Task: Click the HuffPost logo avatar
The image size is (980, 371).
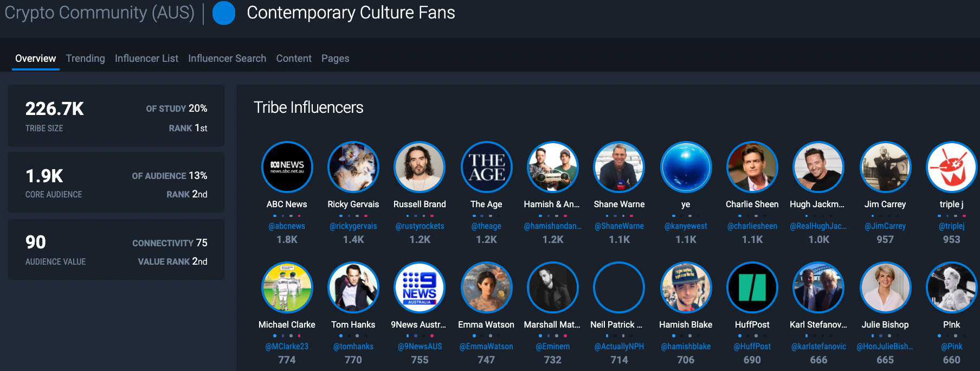Action: coord(752,287)
